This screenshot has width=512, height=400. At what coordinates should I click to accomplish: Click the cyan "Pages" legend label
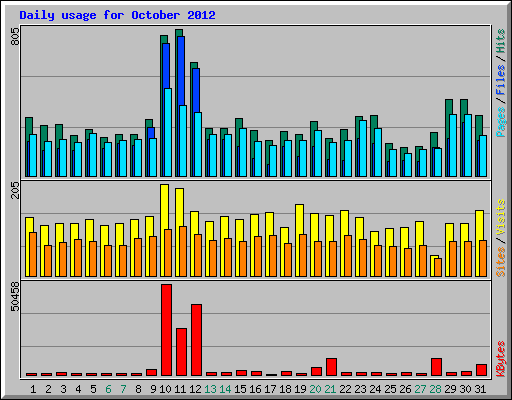point(501,122)
